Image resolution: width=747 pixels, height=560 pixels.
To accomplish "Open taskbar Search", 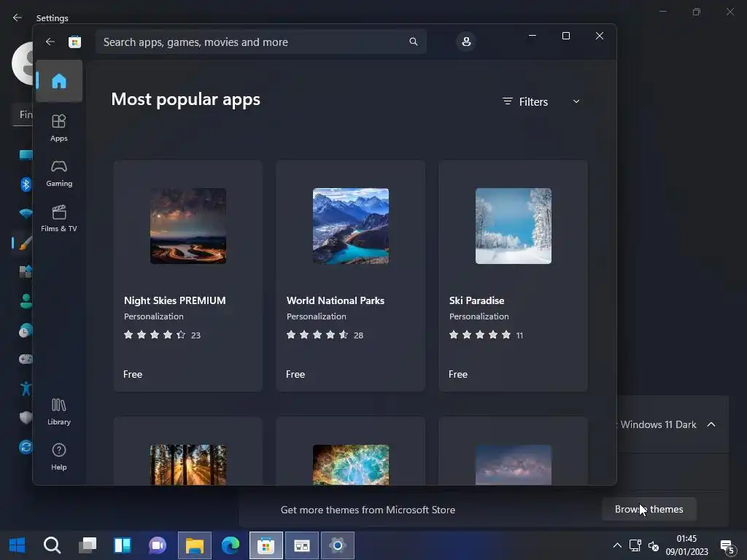I will pyautogui.click(x=52, y=545).
